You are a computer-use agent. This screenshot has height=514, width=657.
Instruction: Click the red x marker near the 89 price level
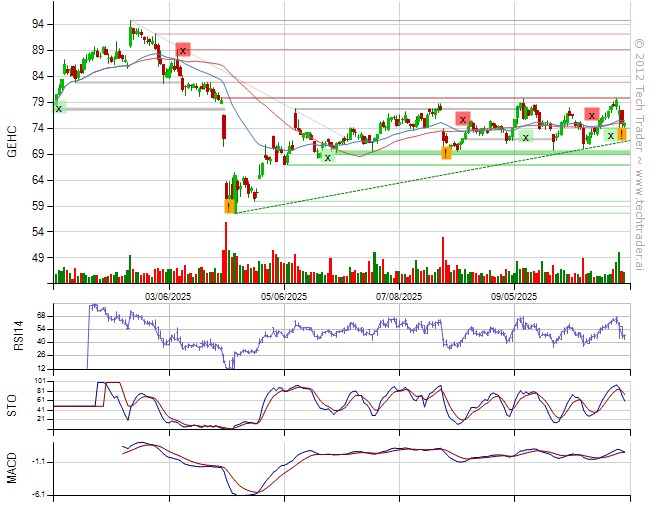[x=182, y=50]
